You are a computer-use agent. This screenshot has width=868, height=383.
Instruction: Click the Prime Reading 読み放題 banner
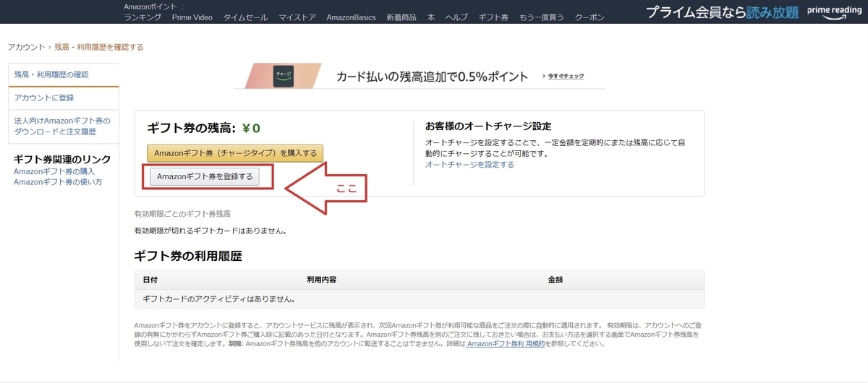722,12
